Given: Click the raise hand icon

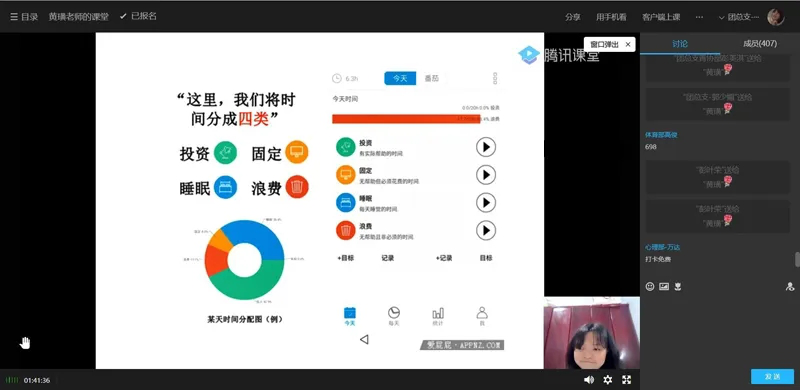Looking at the screenshot, I should tap(25, 343).
